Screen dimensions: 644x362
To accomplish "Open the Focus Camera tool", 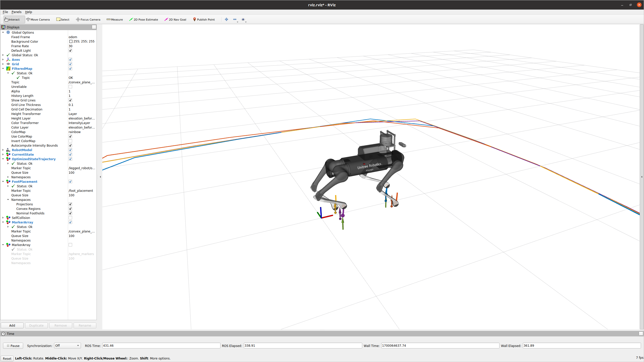I will (x=88, y=19).
